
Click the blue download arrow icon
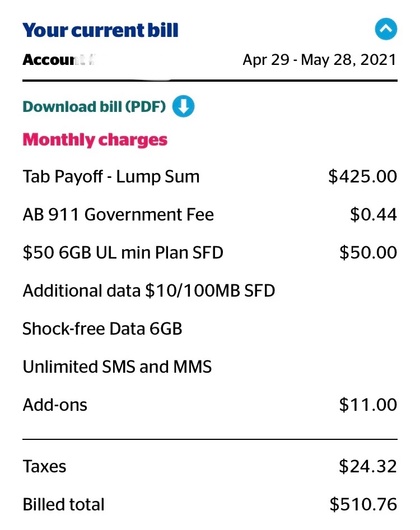coord(183,106)
